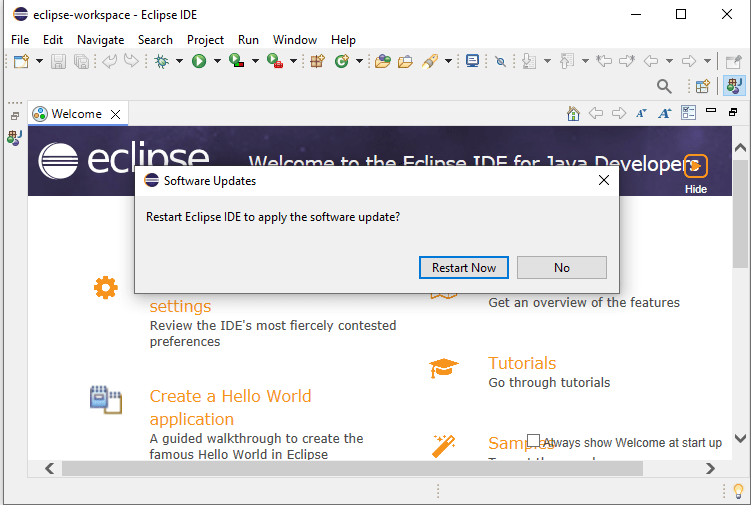This screenshot has width=751, height=505.
Task: Click the Redo arrow in the toolbar
Action: (x=131, y=61)
